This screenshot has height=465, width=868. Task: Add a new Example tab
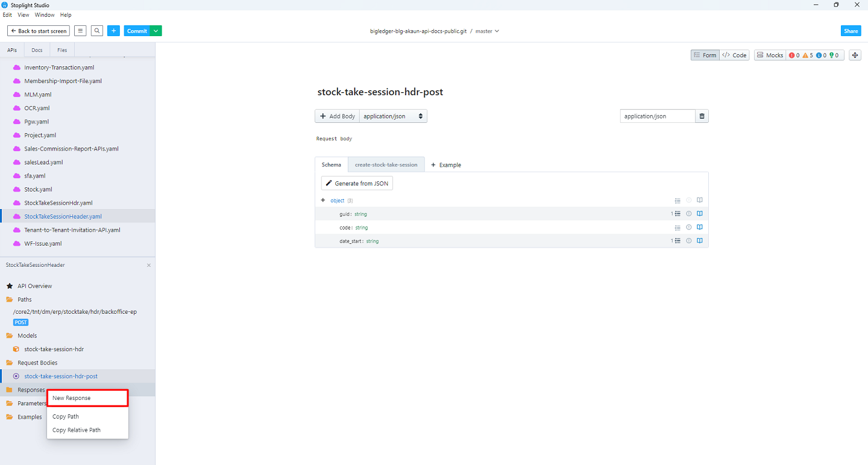click(x=446, y=165)
